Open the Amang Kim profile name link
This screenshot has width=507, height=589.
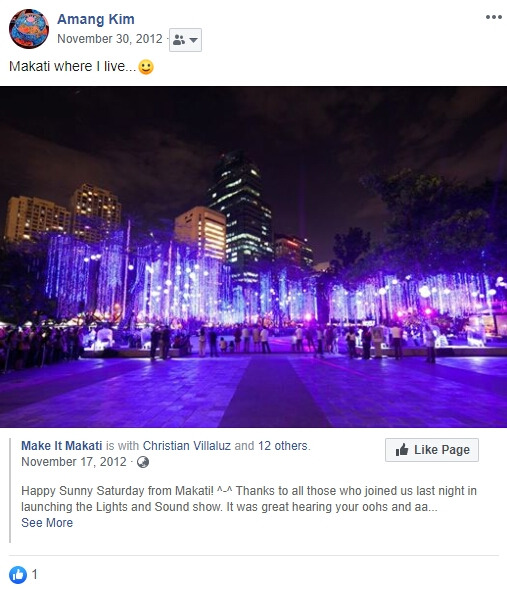96,19
